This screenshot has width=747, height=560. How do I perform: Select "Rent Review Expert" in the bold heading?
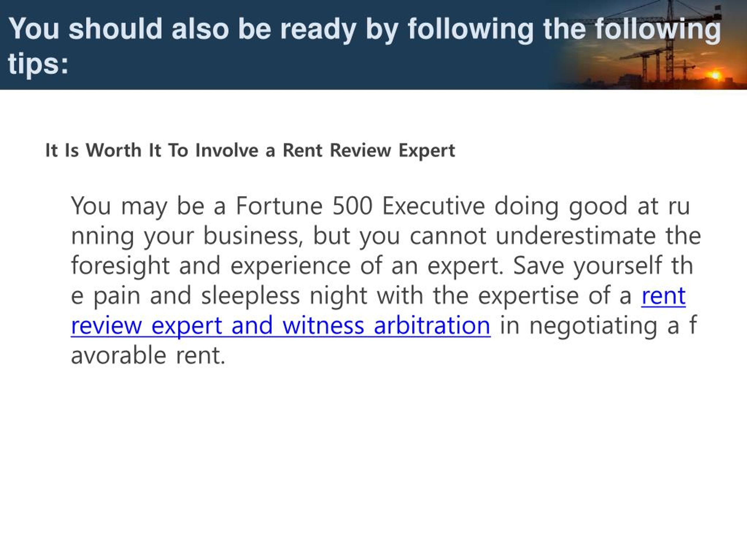coord(369,151)
